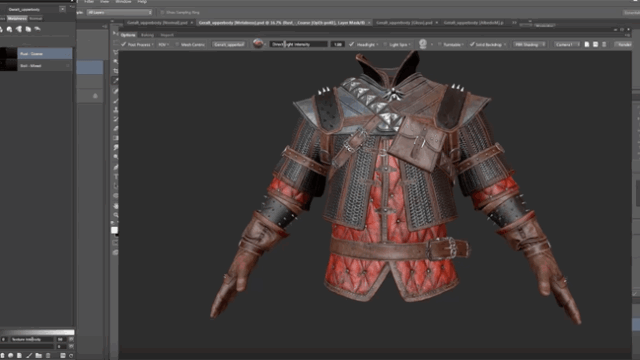Select the Move tool
This screenshot has width=640, height=360.
[116, 33]
